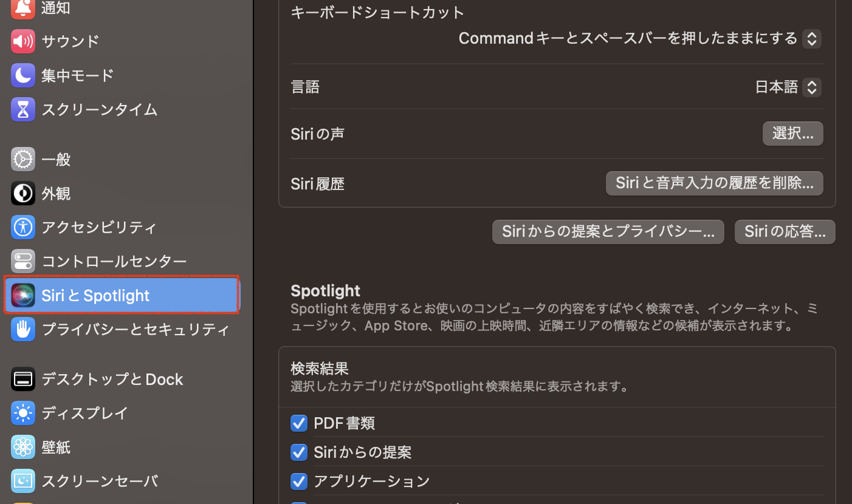Open アクセシビリティ label in sidebar

100,228
